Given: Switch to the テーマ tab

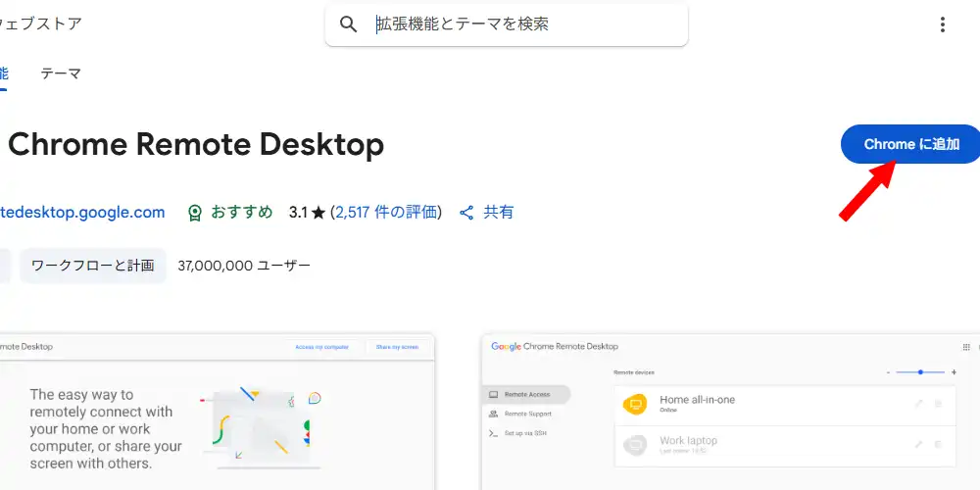Looking at the screenshot, I should point(61,73).
